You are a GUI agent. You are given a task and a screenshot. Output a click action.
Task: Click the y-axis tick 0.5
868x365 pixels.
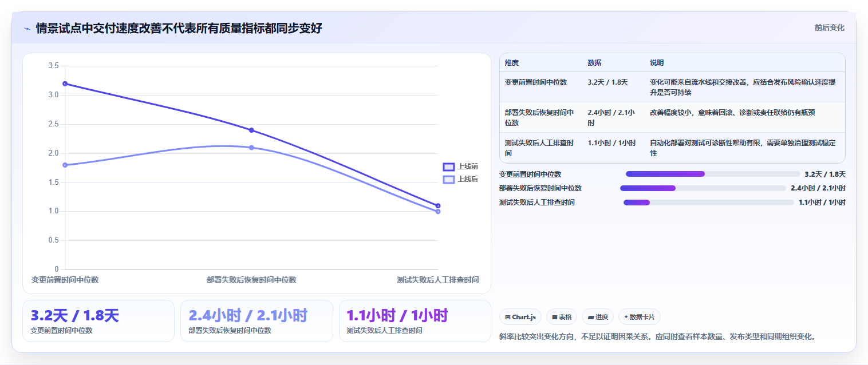54,240
